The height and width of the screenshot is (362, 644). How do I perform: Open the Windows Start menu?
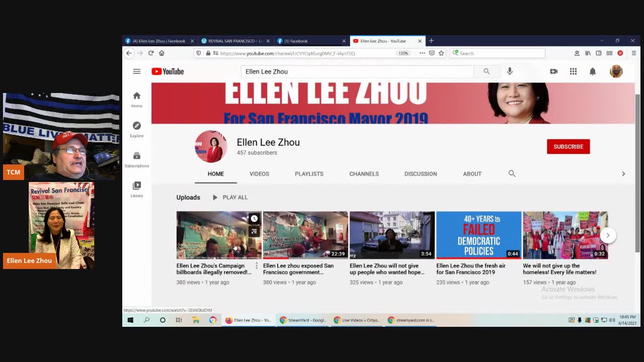click(130, 320)
